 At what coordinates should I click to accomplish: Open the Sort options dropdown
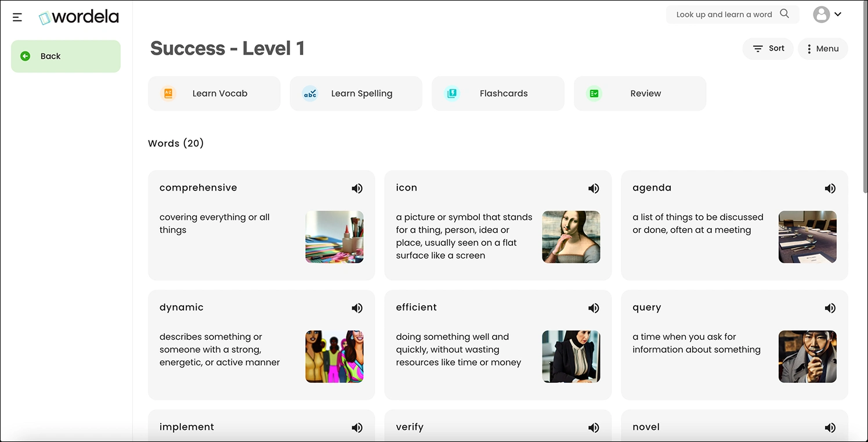pos(768,49)
